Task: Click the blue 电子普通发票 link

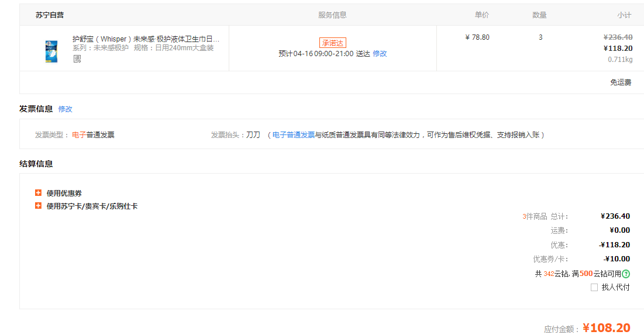Action: coord(294,134)
